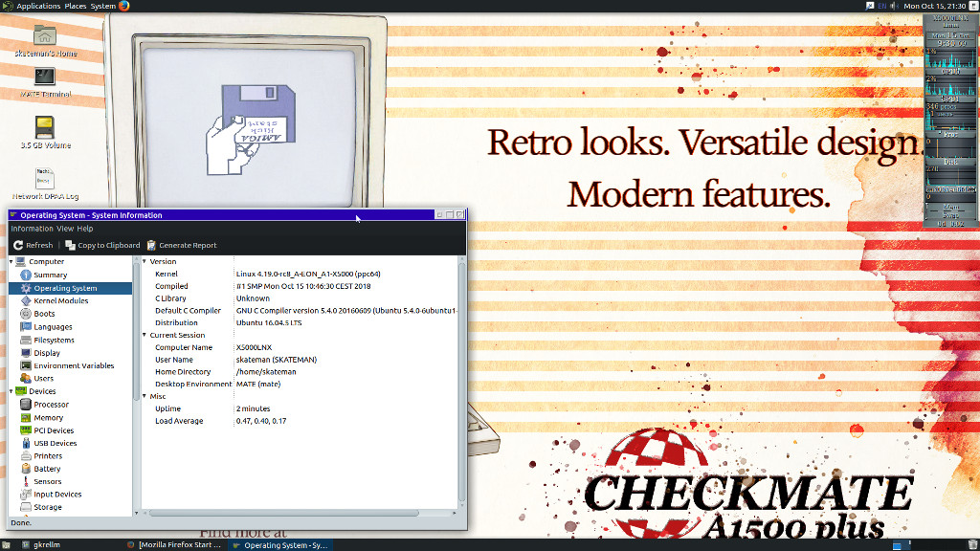Open the Processor chip icon
Viewport: 980px width, 551px height.
26,405
